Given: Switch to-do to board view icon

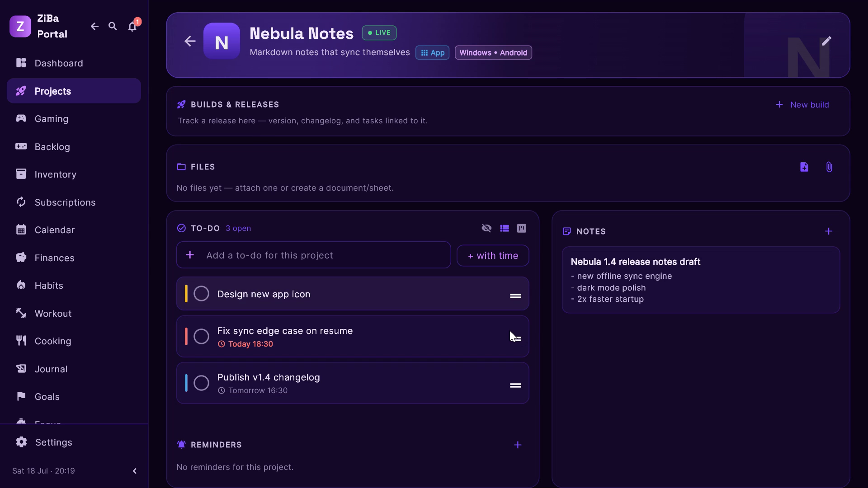Looking at the screenshot, I should tap(522, 228).
